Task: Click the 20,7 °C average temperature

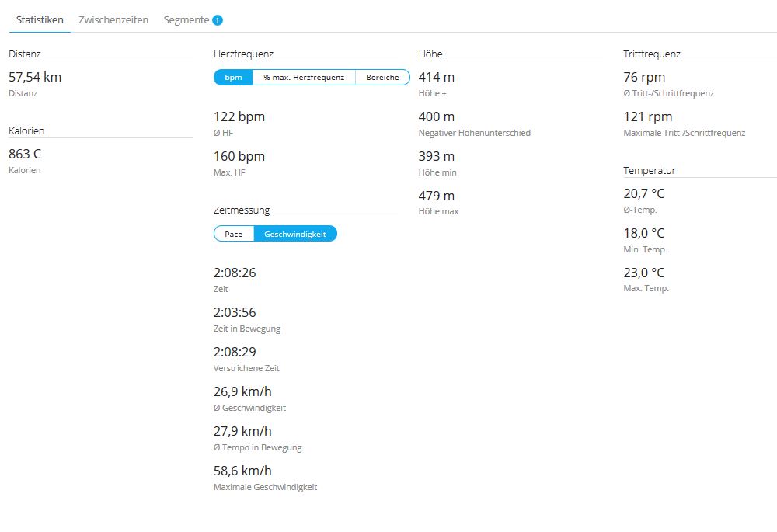Action: click(x=643, y=193)
